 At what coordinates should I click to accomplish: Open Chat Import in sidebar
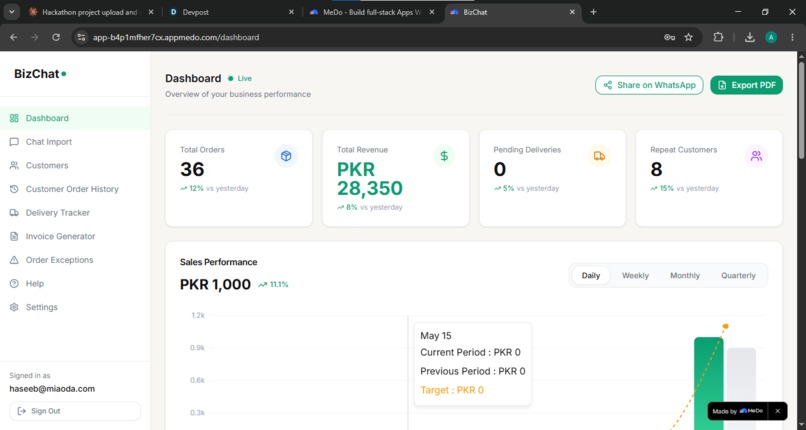[75, 142]
